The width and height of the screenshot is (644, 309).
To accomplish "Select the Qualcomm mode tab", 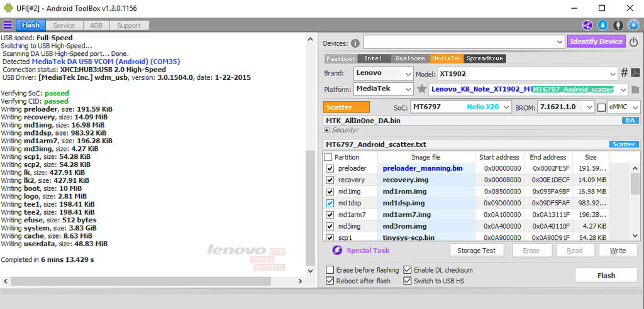I will 410,58.
